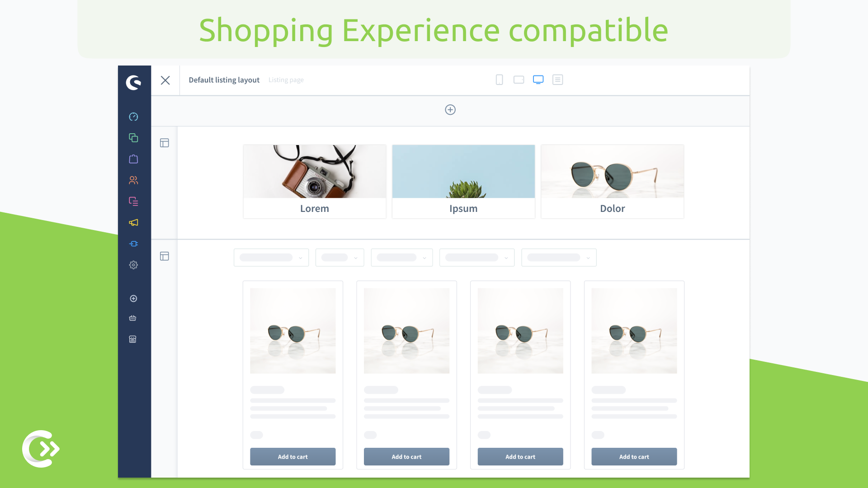Image resolution: width=868 pixels, height=488 pixels.
Task: Click the add section plus button
Action: tap(450, 110)
